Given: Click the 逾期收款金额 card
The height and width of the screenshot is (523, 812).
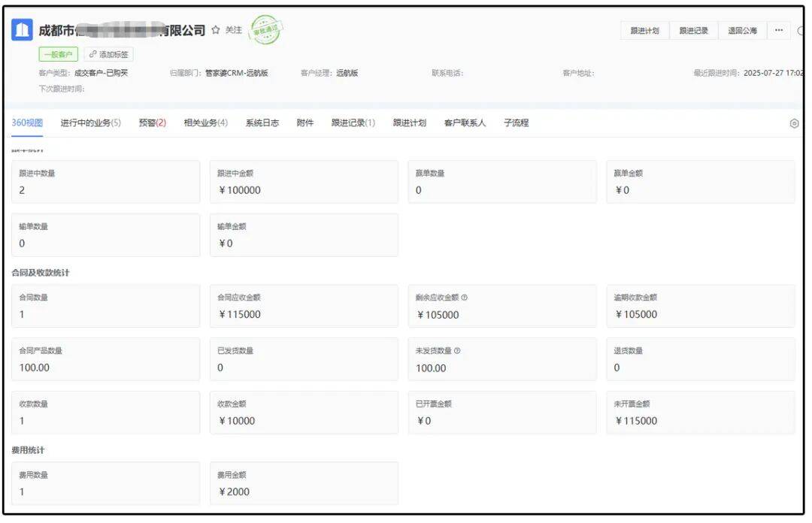Looking at the screenshot, I should [701, 306].
